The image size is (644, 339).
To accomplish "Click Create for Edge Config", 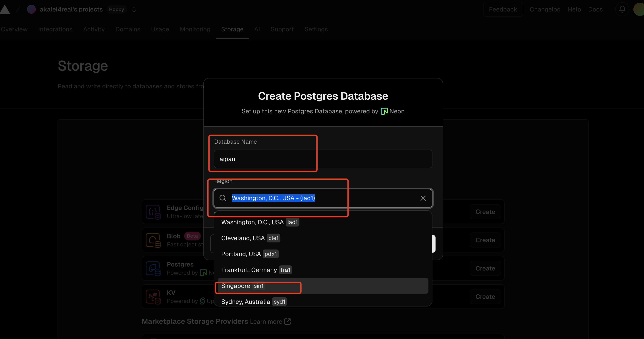I will [x=485, y=212].
